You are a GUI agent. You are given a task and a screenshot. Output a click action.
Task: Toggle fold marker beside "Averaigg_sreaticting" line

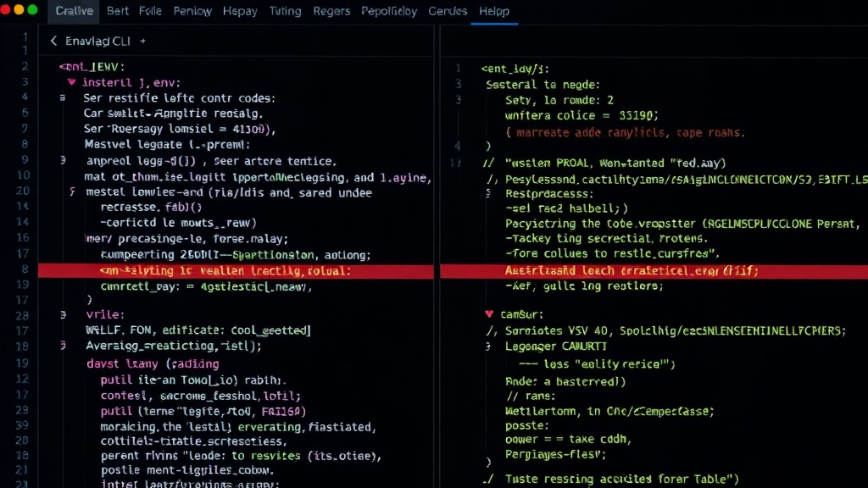point(63,346)
